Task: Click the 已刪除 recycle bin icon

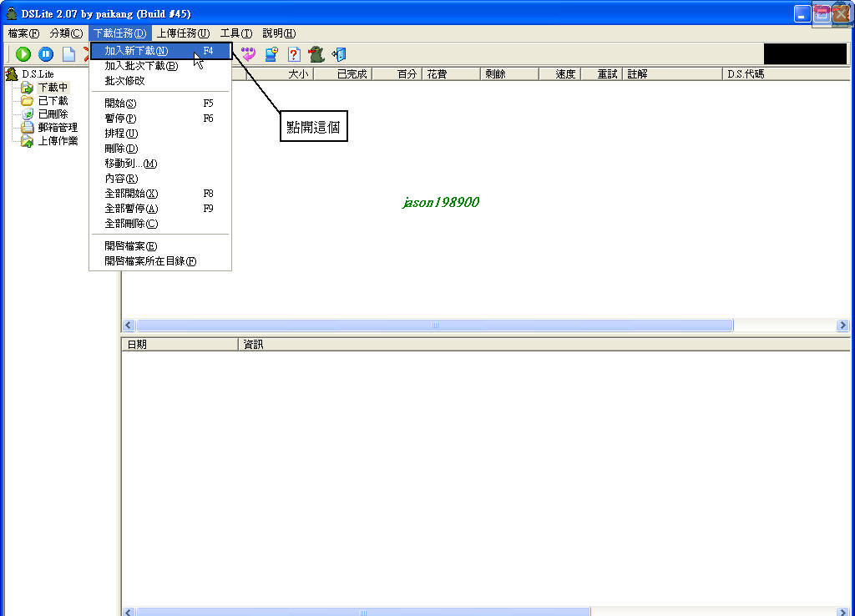Action: 28,114
